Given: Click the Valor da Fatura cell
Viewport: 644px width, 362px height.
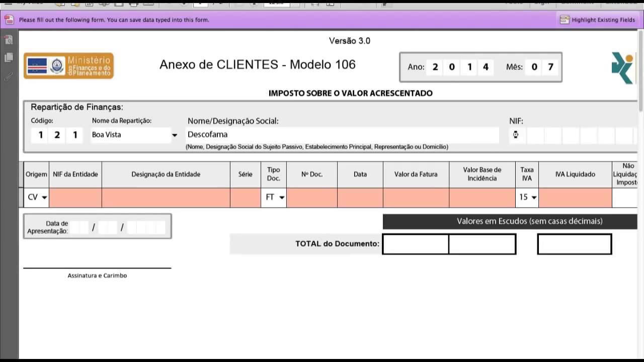Looking at the screenshot, I should (416, 198).
